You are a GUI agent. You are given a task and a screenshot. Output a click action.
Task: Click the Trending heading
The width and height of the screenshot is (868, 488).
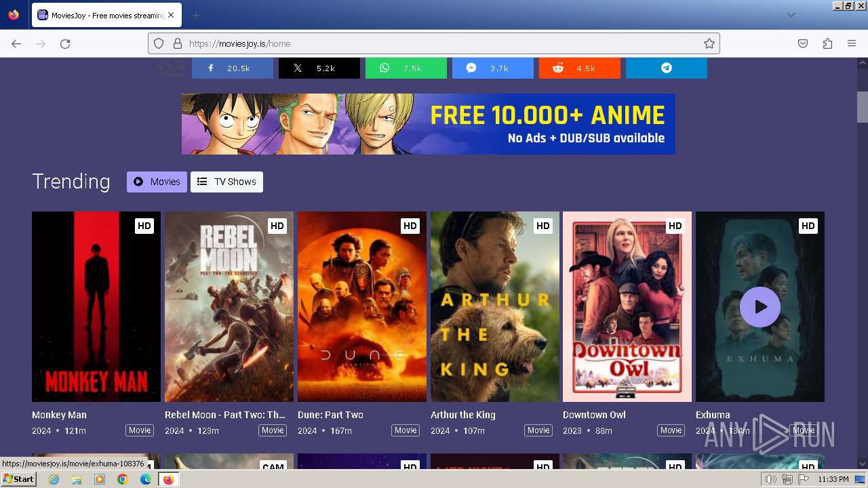point(71,182)
